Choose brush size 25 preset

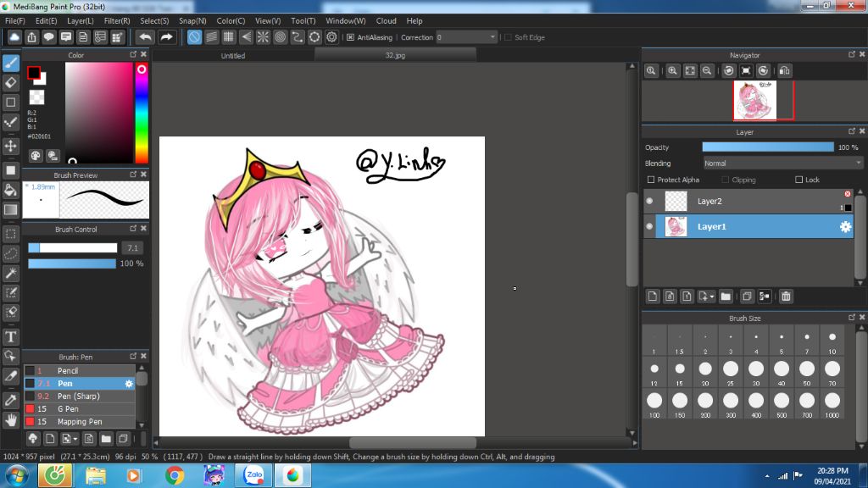click(731, 372)
